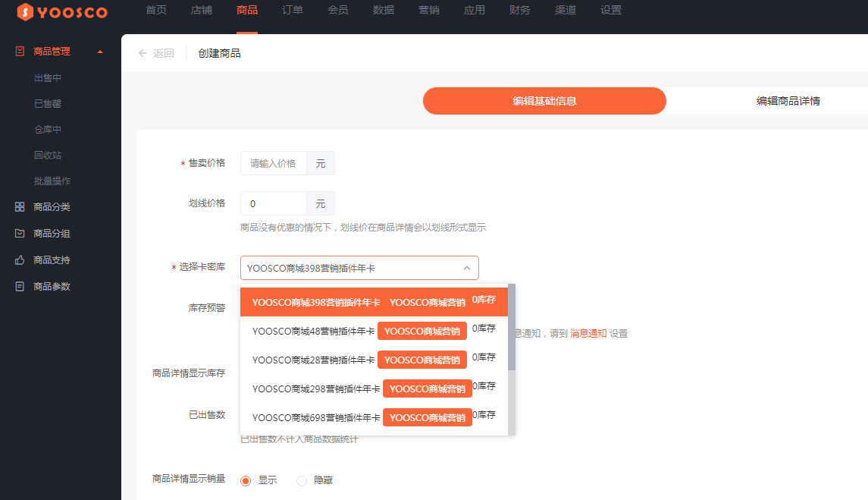The width and height of the screenshot is (868, 500).
Task: Open the 店铺 top menu
Action: [x=202, y=10]
